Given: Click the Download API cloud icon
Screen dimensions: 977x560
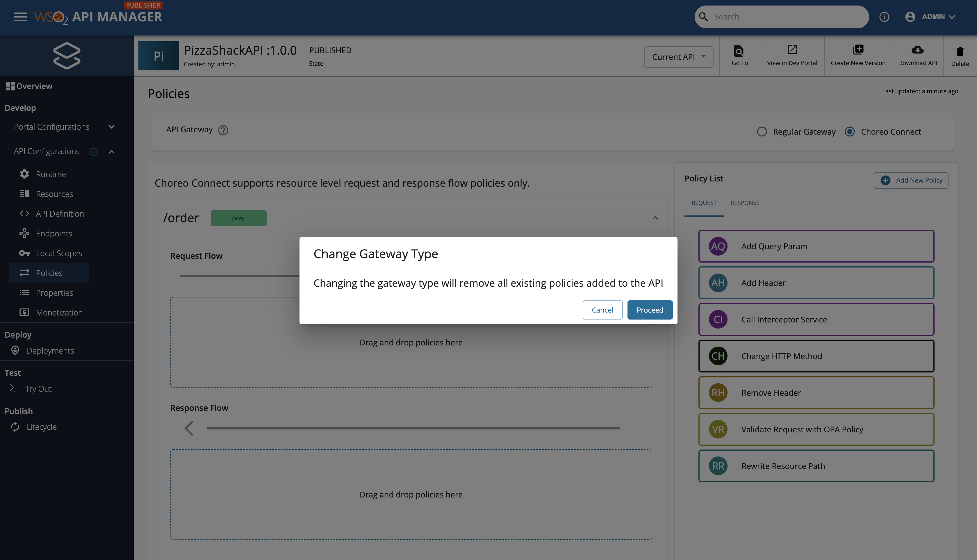Looking at the screenshot, I should pos(917,50).
